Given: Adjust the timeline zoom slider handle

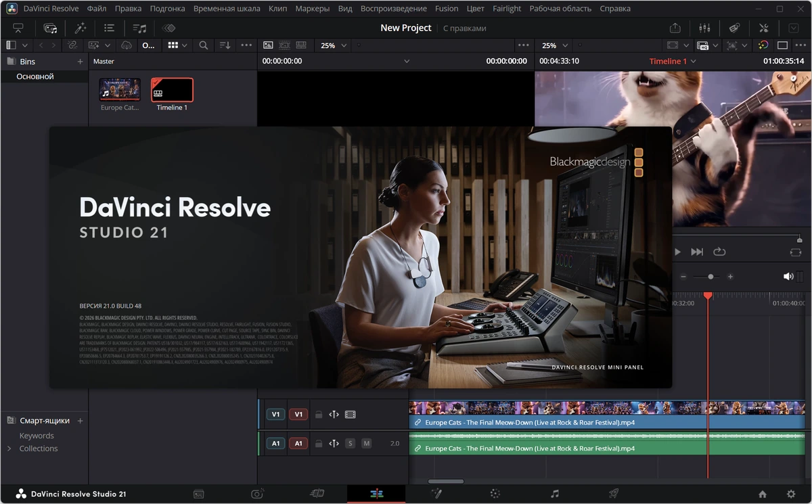Looking at the screenshot, I should [x=710, y=277].
